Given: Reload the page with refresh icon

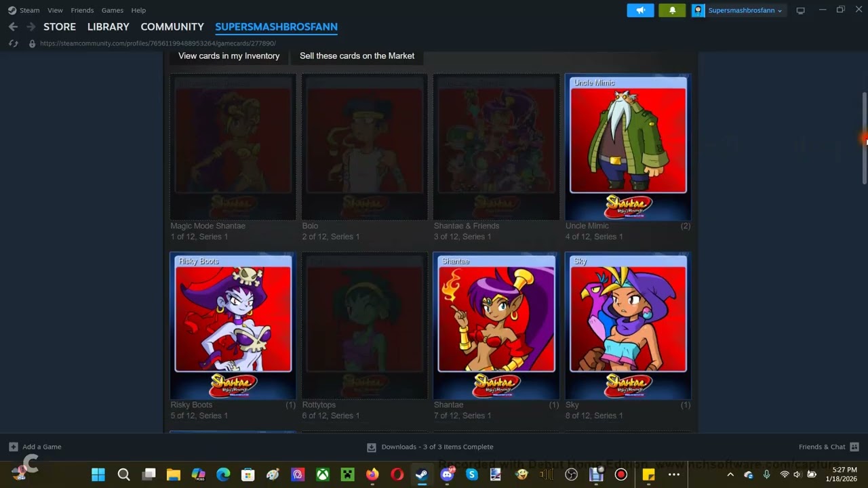Looking at the screenshot, I should point(13,43).
